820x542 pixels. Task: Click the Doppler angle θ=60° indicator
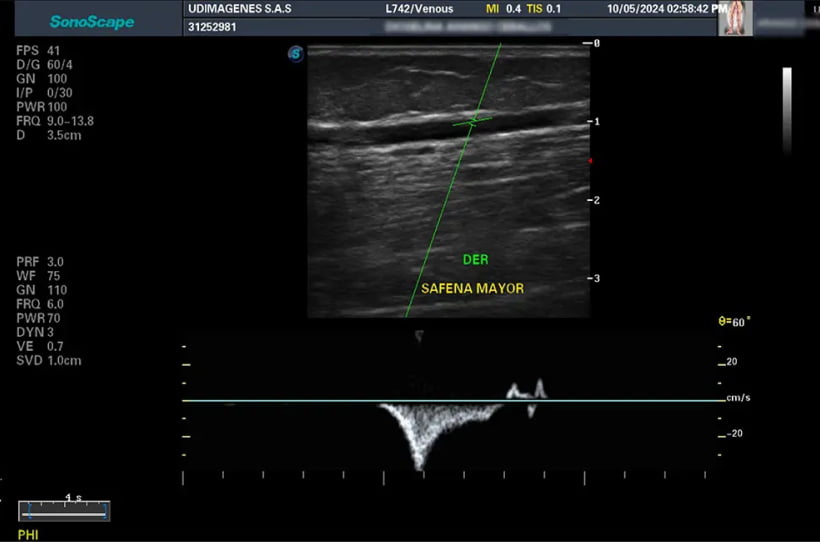(x=734, y=322)
